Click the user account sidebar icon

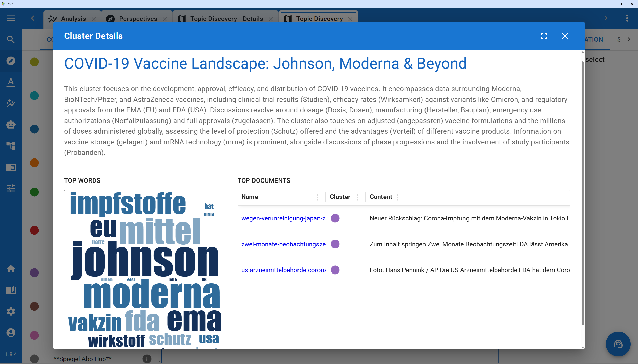tap(11, 333)
